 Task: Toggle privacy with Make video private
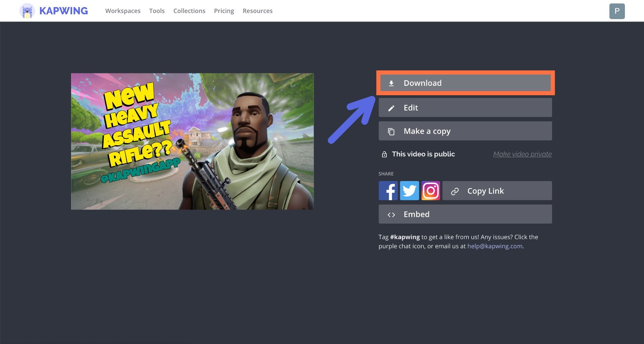pyautogui.click(x=522, y=154)
